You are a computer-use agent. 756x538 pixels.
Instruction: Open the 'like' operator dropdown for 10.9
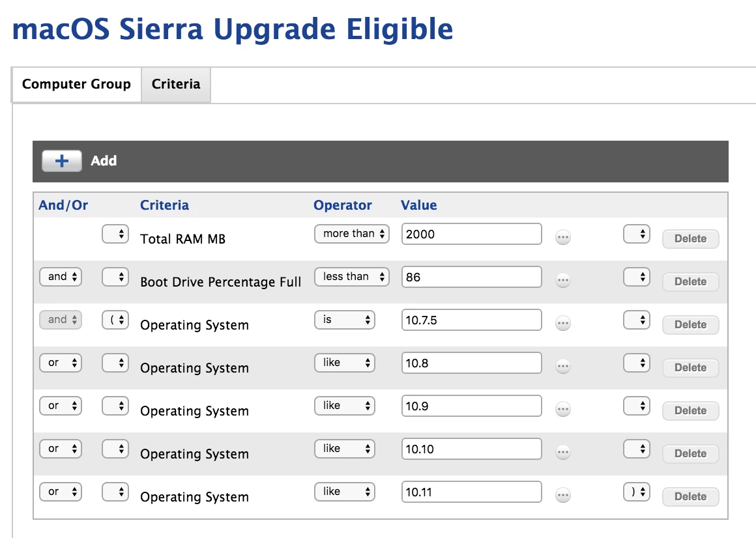345,406
